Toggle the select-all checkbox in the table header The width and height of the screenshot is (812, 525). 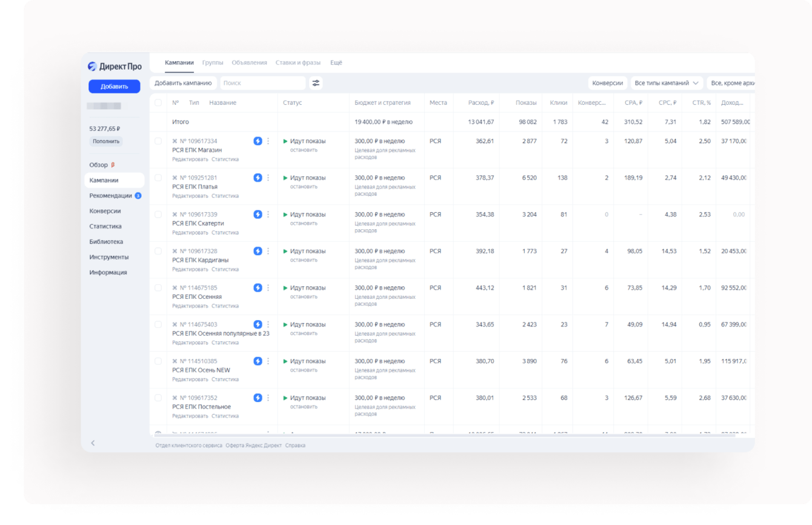[158, 102]
